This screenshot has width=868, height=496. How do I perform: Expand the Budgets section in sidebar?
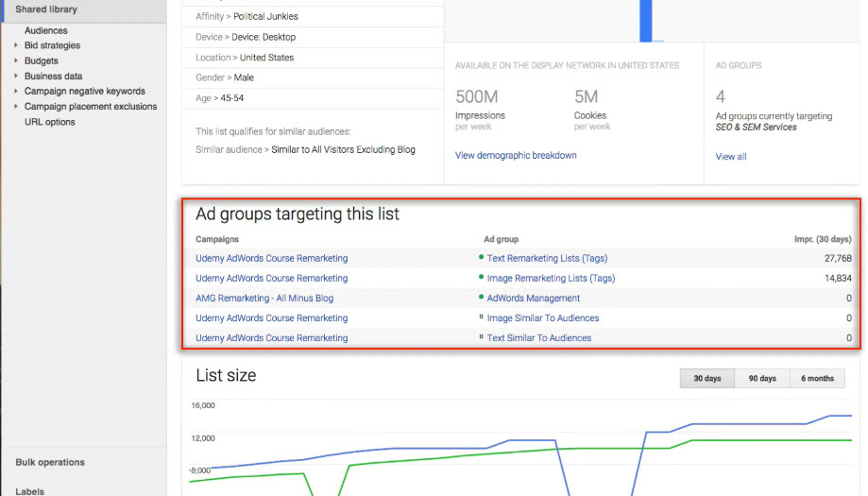click(x=16, y=60)
